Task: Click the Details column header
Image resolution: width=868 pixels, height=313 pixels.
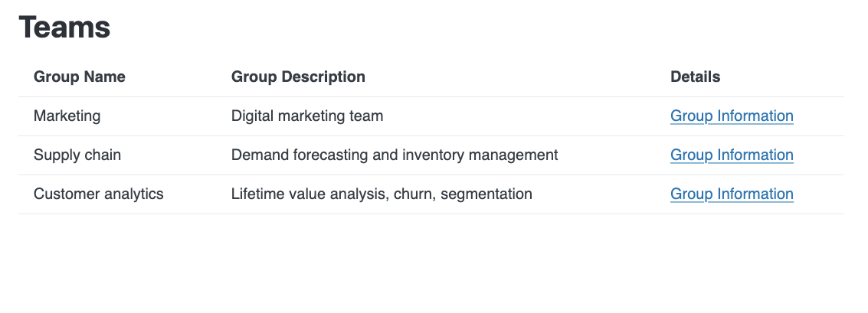Action: pyautogui.click(x=695, y=77)
